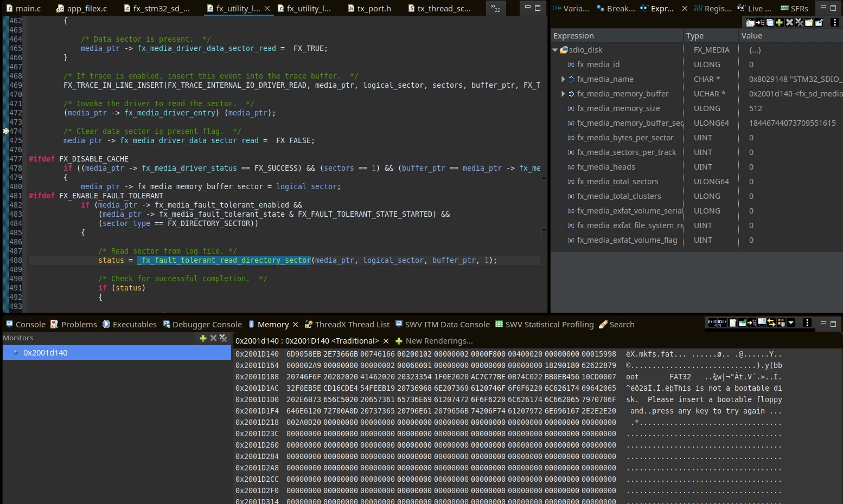The image size is (843, 504).
Task: Open Memory view three-dot menu
Action: pos(807,322)
